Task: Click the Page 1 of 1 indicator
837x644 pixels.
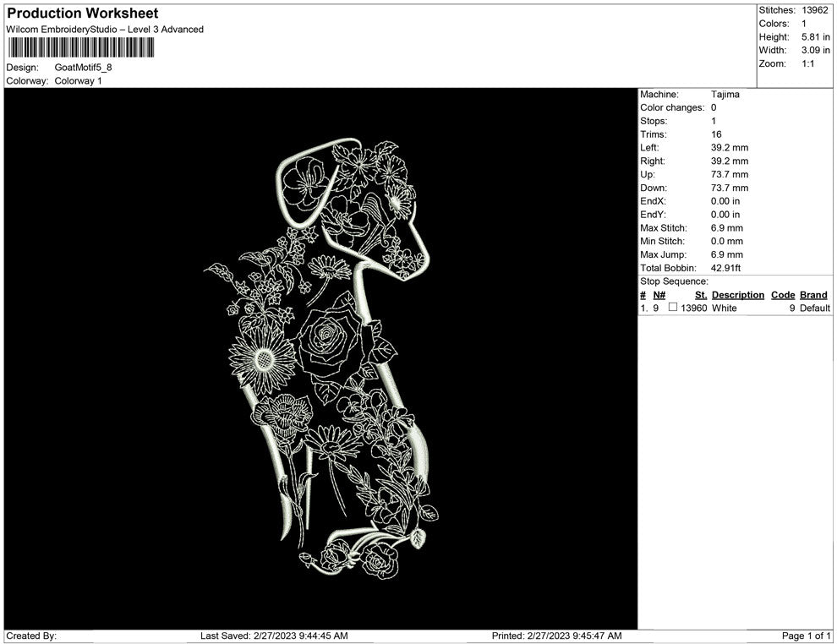Action: (807, 636)
